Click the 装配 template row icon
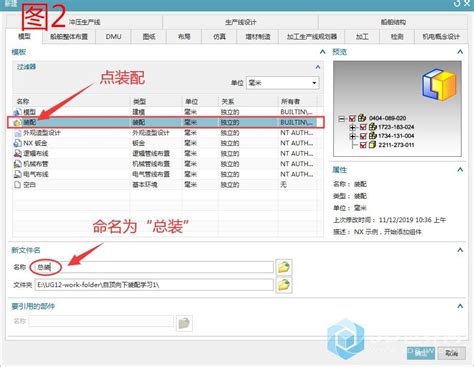This screenshot has height=367, width=474. (x=17, y=122)
